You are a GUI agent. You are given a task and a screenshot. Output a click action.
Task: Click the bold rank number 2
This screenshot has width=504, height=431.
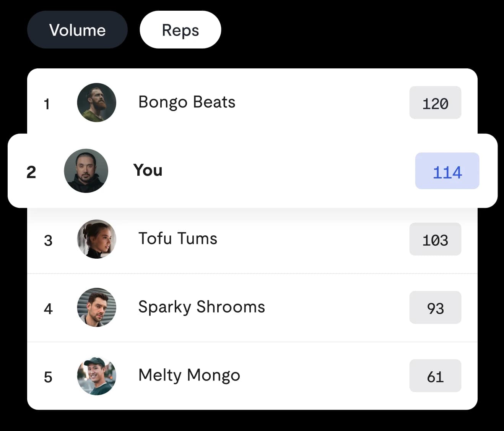pyautogui.click(x=31, y=172)
